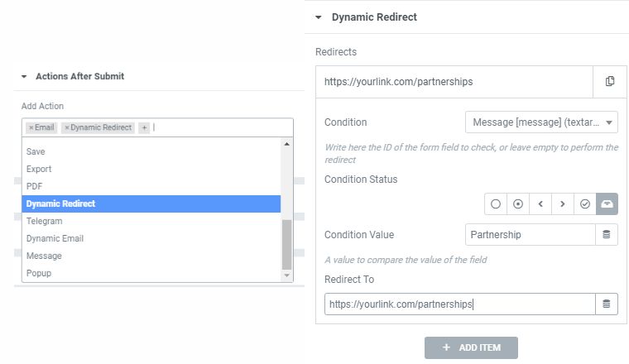Select the less-than condition status icon

click(540, 204)
